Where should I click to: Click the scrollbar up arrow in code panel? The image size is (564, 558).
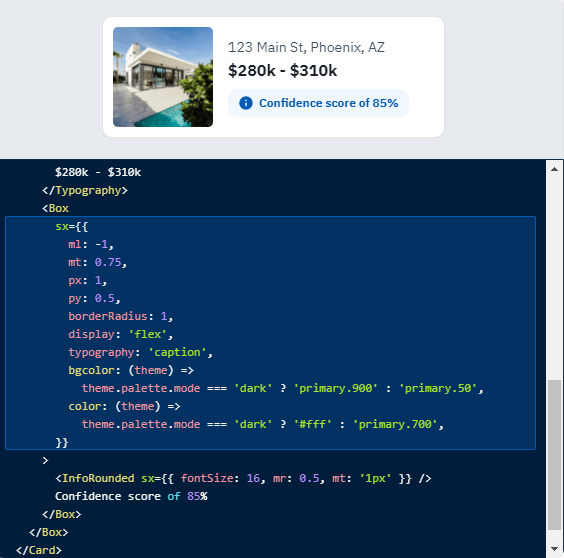(554, 169)
